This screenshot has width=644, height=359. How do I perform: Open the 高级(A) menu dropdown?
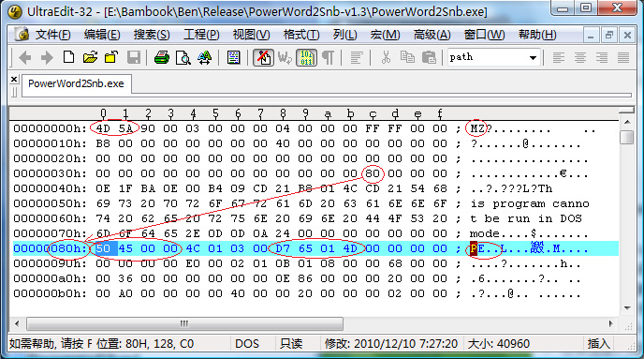click(432, 35)
